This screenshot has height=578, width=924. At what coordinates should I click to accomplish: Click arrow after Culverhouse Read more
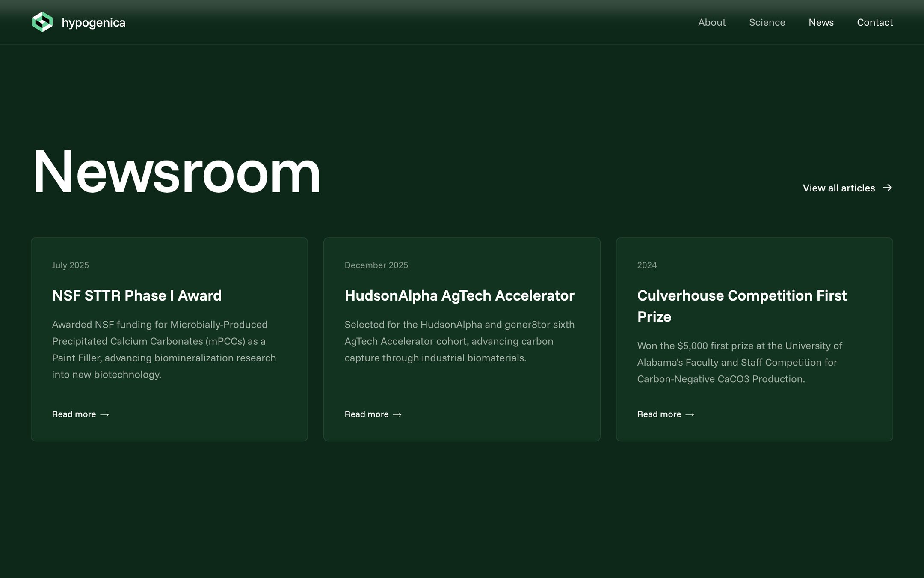click(x=690, y=414)
